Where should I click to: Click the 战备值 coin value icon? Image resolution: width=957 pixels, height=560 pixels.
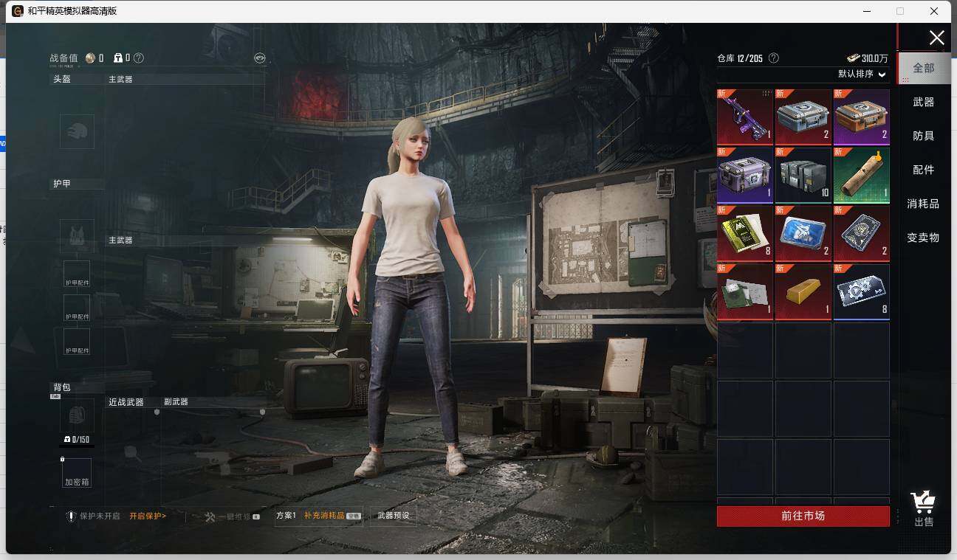coord(90,58)
